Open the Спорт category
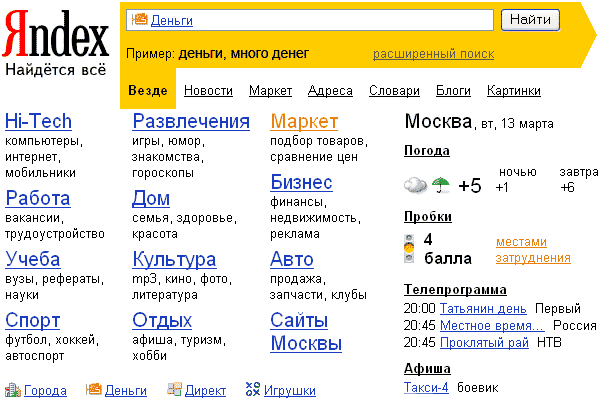The height and width of the screenshot is (400, 600). 33,321
